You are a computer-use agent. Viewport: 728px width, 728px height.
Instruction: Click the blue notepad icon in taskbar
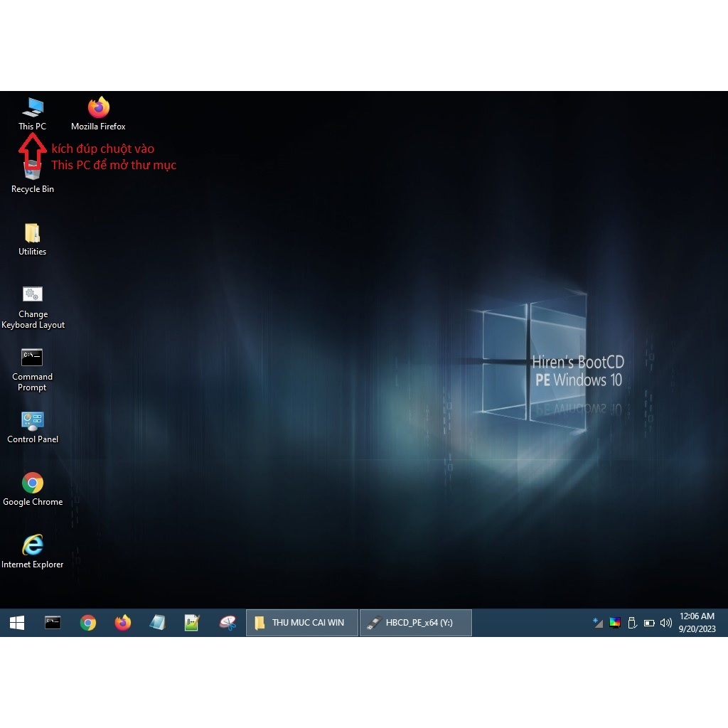157,623
